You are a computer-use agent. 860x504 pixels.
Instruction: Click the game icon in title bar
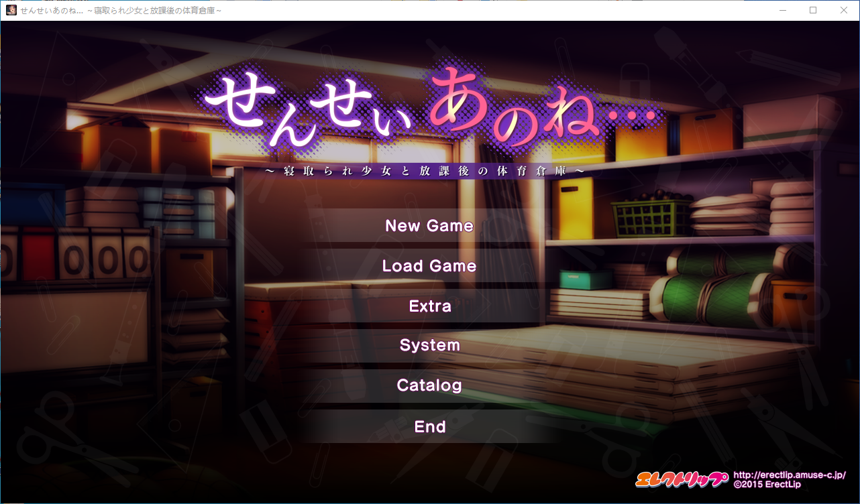(x=11, y=10)
